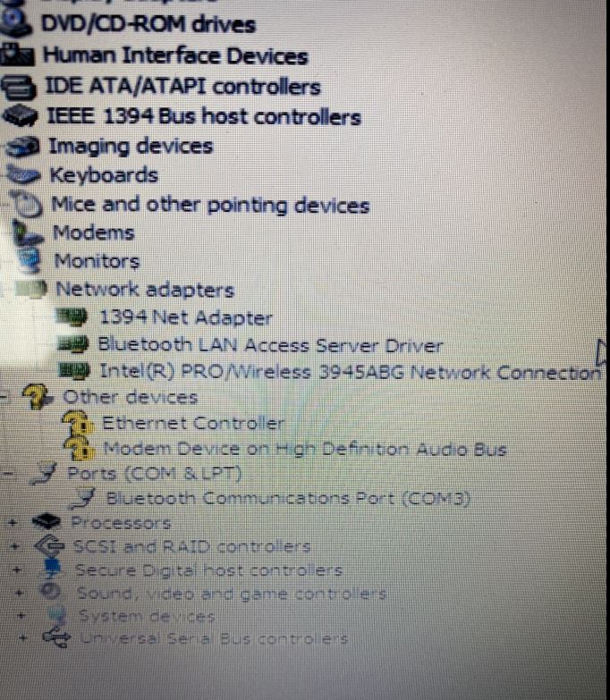The width and height of the screenshot is (610, 700).
Task: Select the network card icon next to 1394 Net Adapter
Action: click(x=72, y=317)
